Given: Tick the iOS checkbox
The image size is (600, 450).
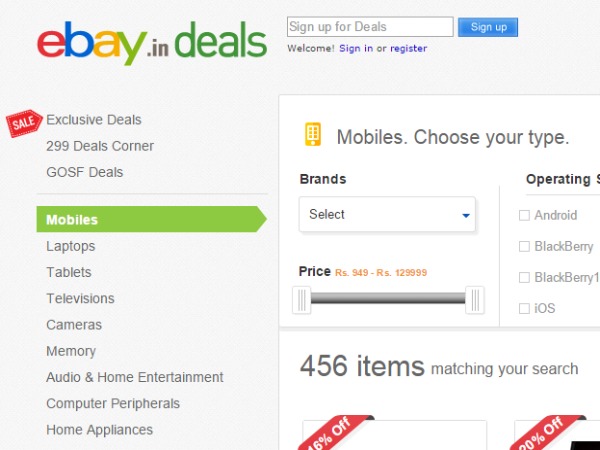Looking at the screenshot, I should [x=524, y=309].
